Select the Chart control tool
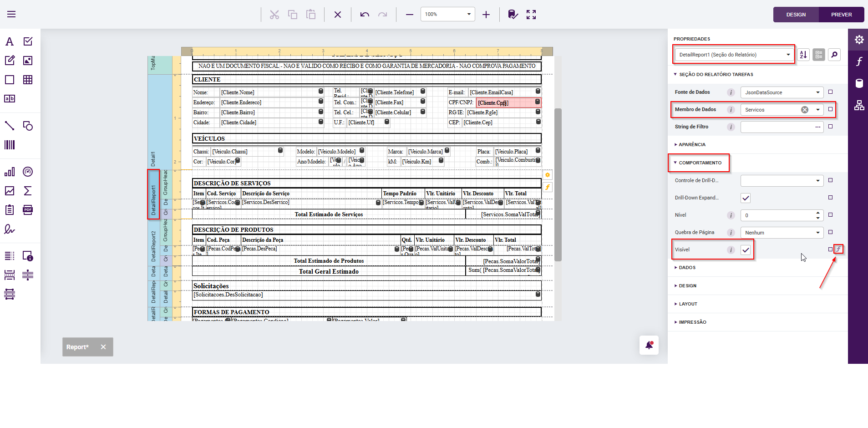 pos(10,172)
